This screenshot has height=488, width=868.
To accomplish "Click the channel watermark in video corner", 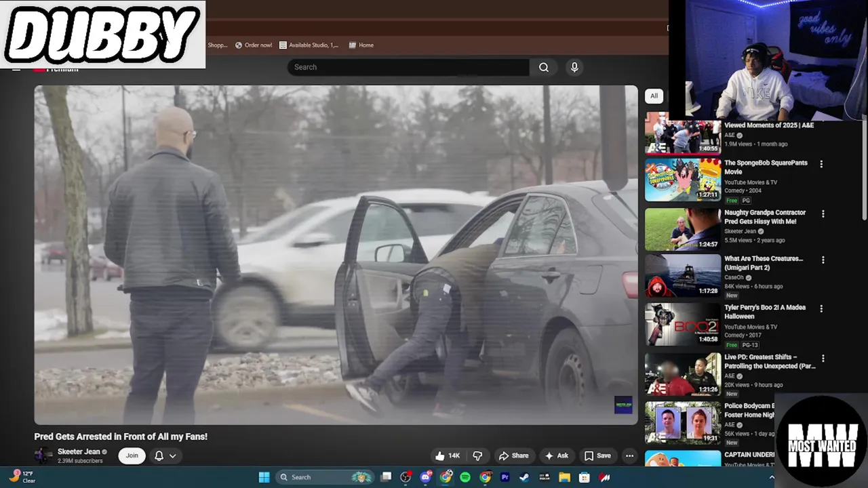I will (x=623, y=405).
